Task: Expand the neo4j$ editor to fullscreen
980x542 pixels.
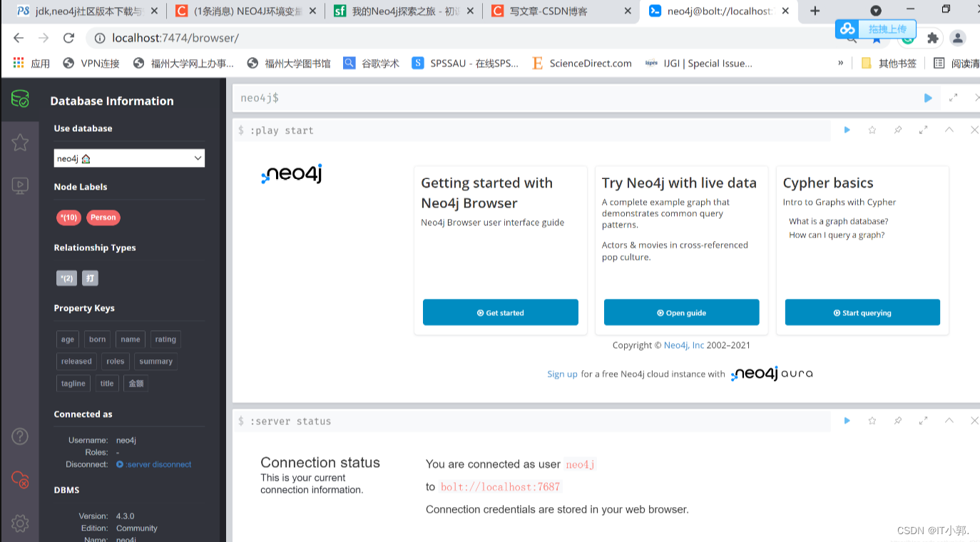Action: coord(954,98)
